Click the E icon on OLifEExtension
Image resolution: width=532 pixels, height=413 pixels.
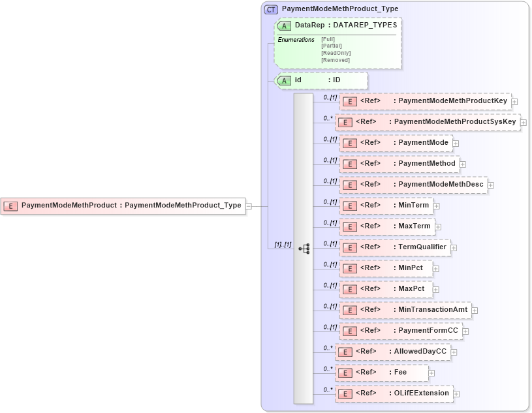coord(346,393)
